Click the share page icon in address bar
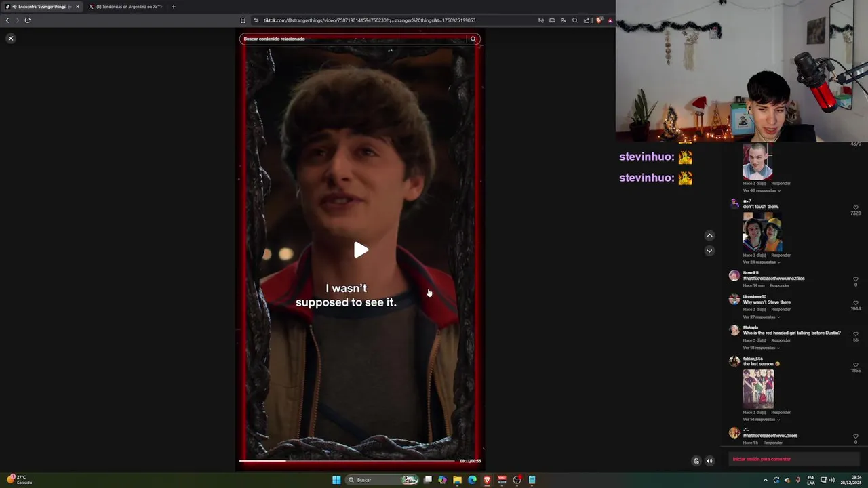868x488 pixels. (586, 20)
